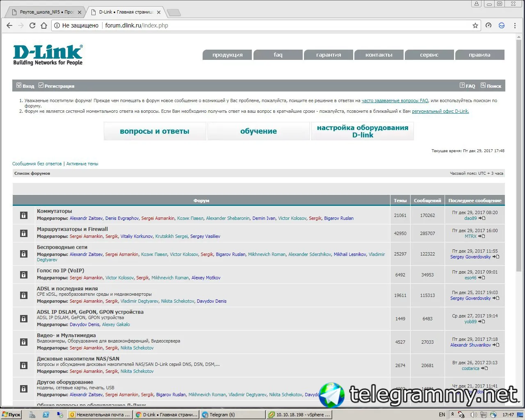Close the Реутов_школа_№5 tab
525x420 pixels.
79,12
